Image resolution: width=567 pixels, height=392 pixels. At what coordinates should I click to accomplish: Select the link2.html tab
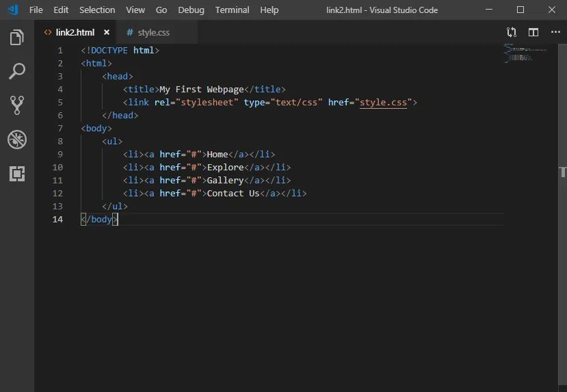coord(75,33)
